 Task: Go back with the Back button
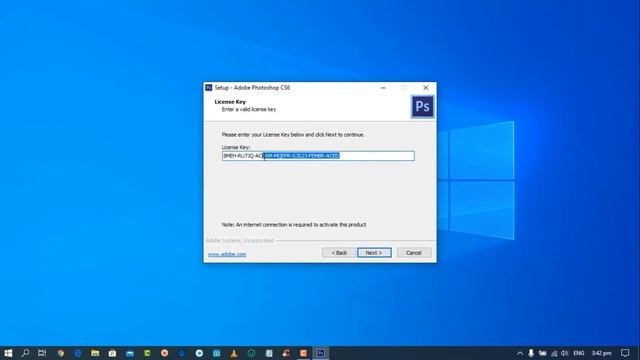(339, 253)
